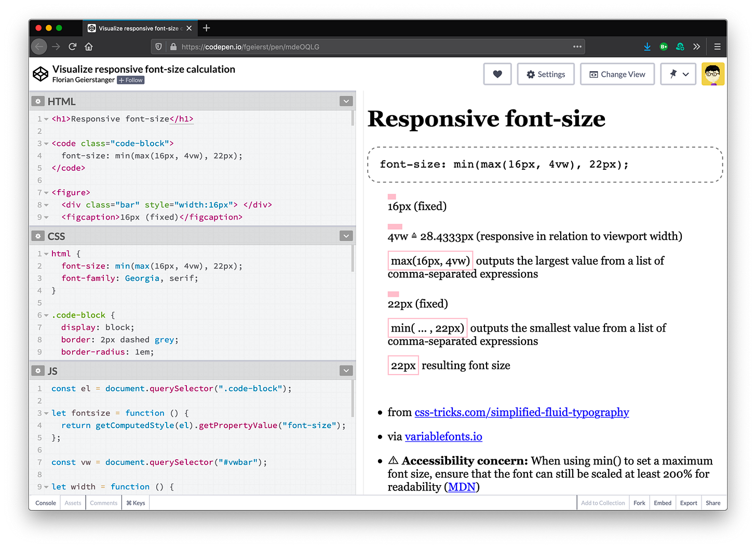Screen dimensions: 756x548
Task: Open the HTML editor settings gear
Action: point(38,102)
